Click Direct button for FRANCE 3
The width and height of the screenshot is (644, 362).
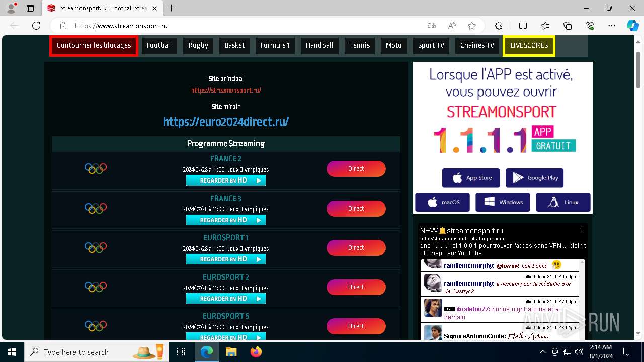(356, 209)
